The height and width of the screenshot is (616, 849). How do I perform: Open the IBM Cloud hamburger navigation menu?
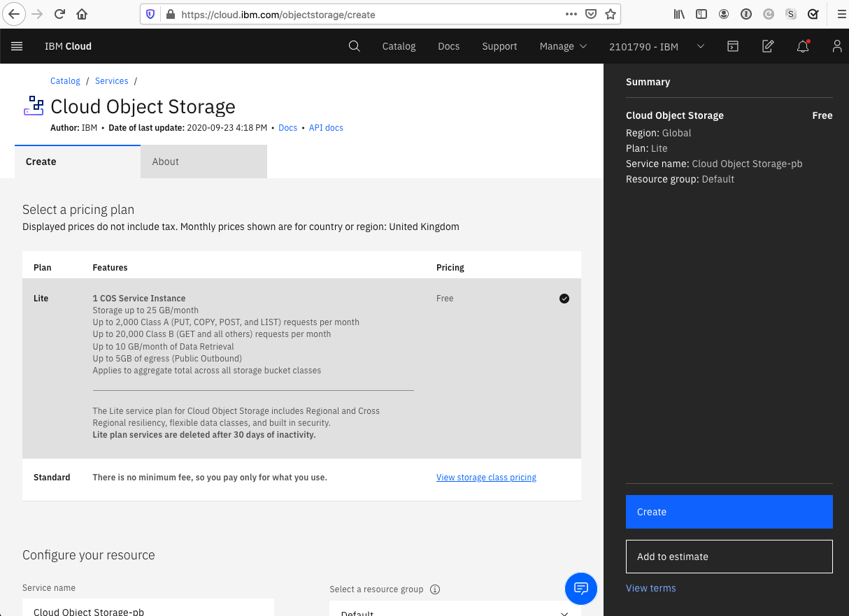(17, 46)
